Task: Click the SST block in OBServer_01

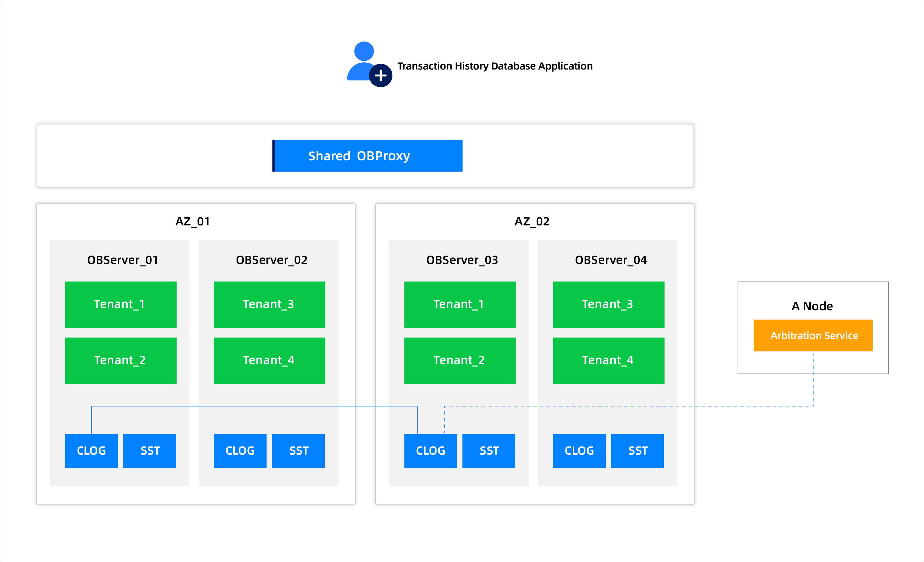Action: [x=149, y=451]
